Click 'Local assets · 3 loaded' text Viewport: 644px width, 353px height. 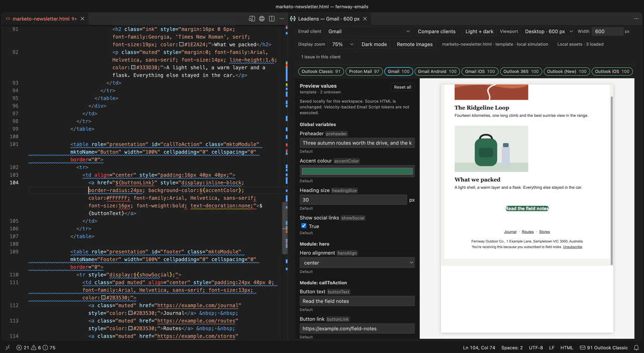(580, 44)
